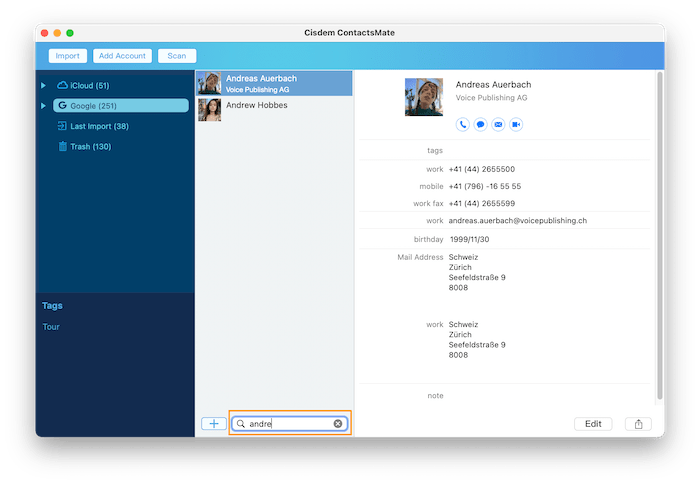Click the Last Import icon

[x=62, y=126]
